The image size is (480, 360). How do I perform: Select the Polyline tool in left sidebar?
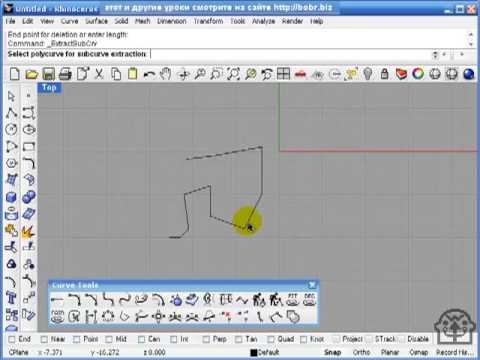(11, 113)
